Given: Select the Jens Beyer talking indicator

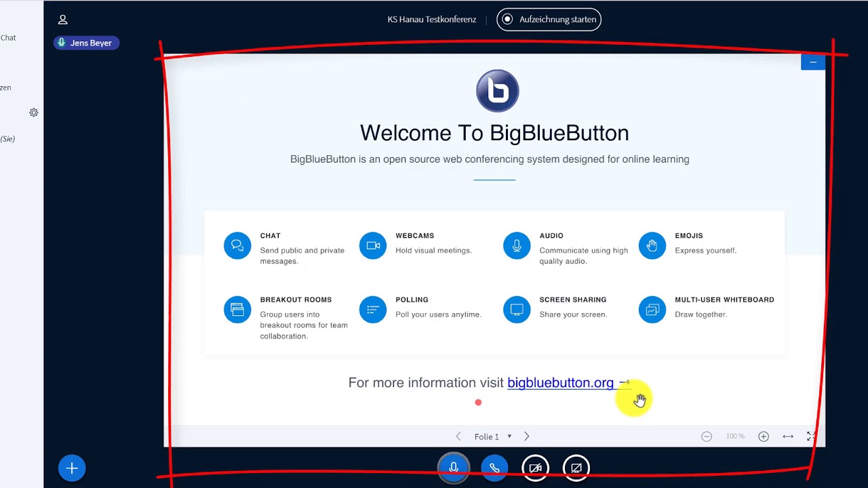Looking at the screenshot, I should [x=87, y=43].
